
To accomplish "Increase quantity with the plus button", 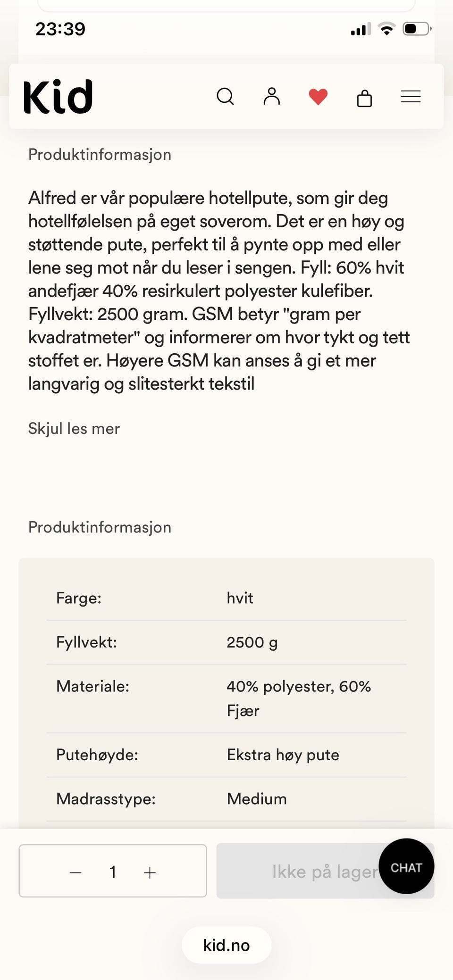I will tap(150, 872).
